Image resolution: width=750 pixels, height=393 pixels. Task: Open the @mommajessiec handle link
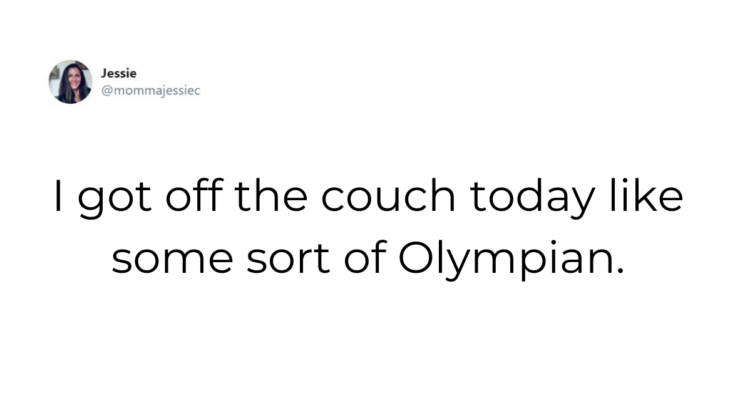(x=150, y=90)
